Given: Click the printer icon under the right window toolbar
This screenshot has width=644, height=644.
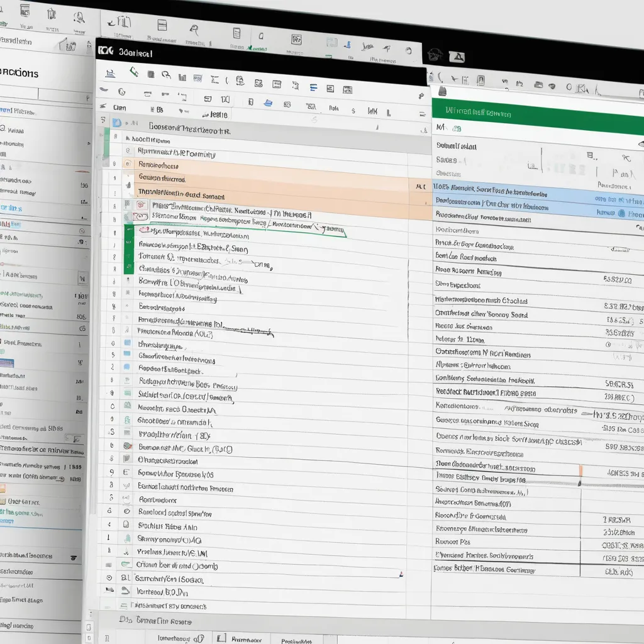Looking at the screenshot, I should (x=442, y=91).
